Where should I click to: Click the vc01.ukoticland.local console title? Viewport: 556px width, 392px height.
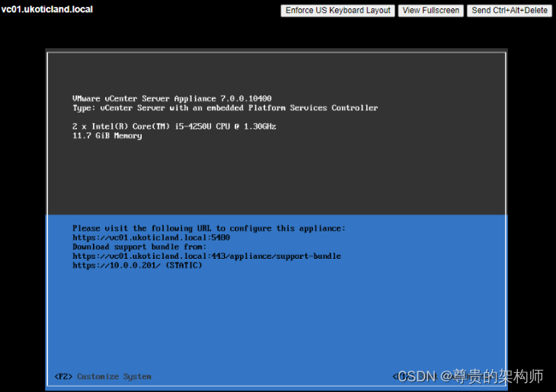click(x=46, y=9)
